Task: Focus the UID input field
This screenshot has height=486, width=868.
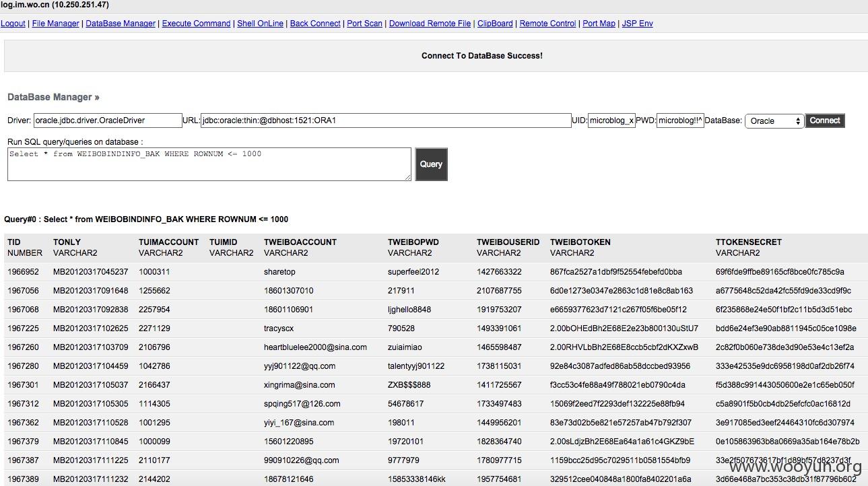Action: (x=611, y=120)
